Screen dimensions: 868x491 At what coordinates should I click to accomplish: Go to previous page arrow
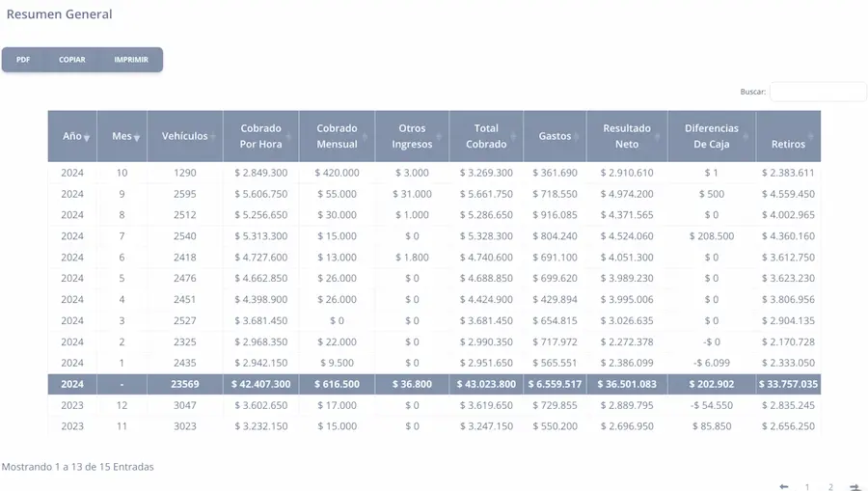pos(784,487)
